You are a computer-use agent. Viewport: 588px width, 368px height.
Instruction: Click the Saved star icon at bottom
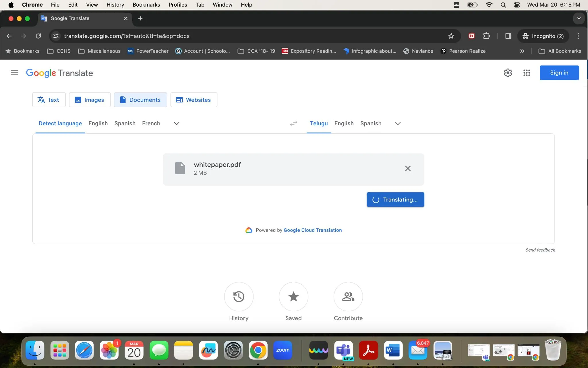(294, 296)
